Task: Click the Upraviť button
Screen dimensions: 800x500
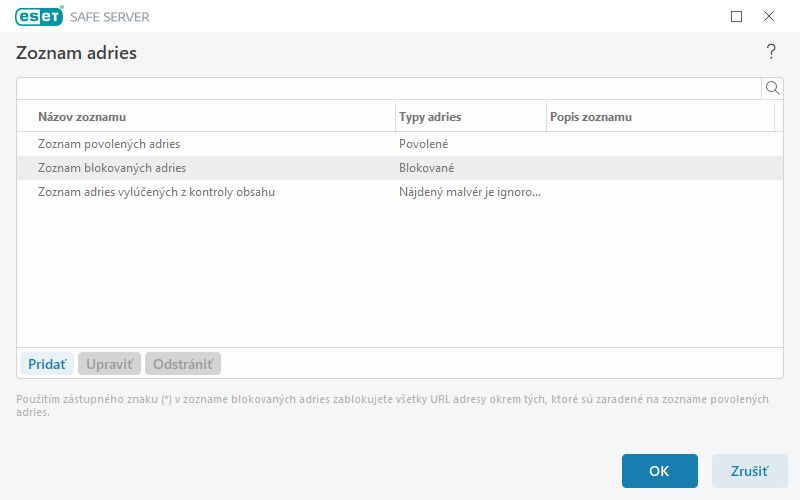Action: coord(109,364)
